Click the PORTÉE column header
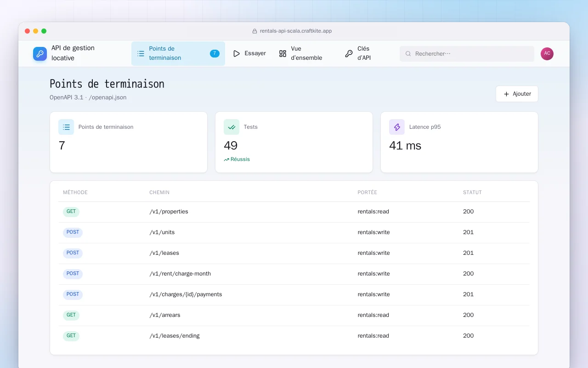 tap(367, 192)
